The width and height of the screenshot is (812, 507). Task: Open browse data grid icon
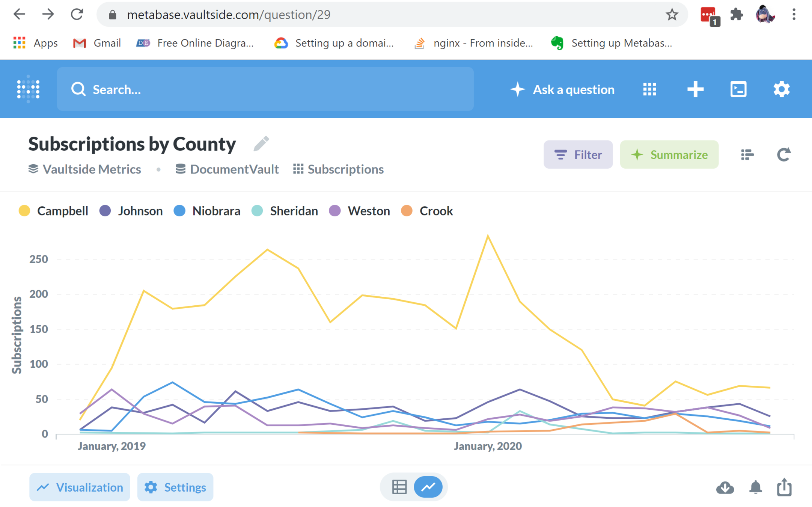click(x=649, y=89)
